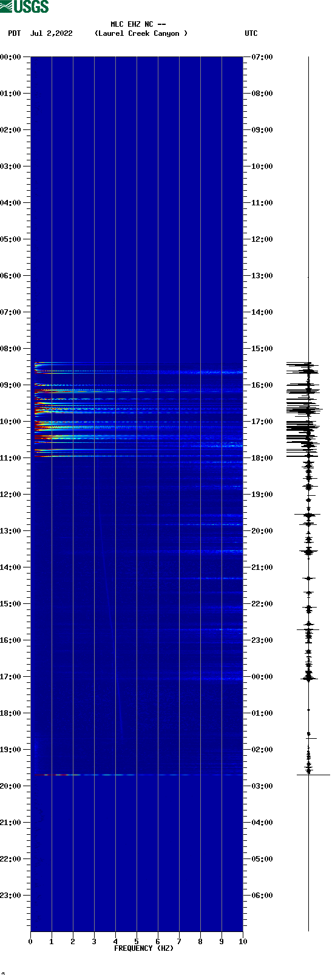The height and width of the screenshot is (980, 335).
Task: Click frequency axis tick label 10
Action: point(243,942)
